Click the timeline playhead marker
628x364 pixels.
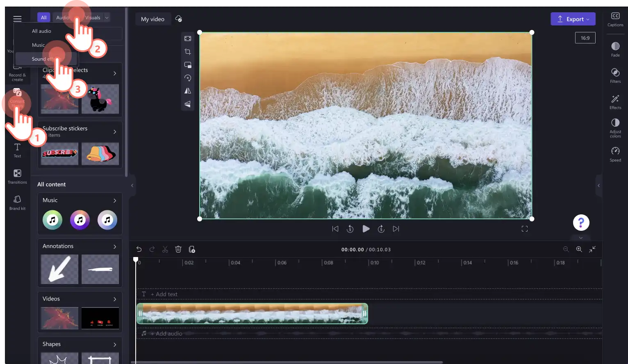136,259
